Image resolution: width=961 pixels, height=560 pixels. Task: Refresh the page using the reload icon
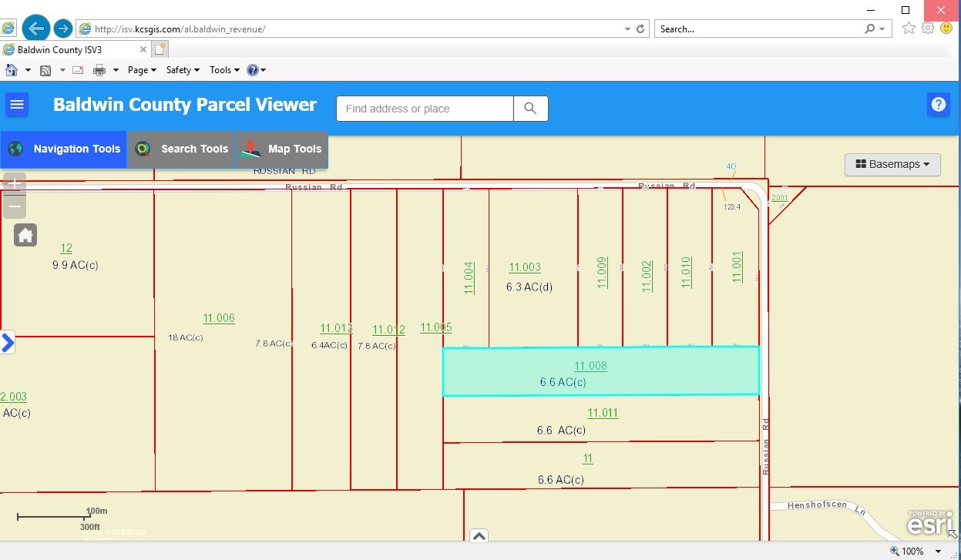coord(640,29)
